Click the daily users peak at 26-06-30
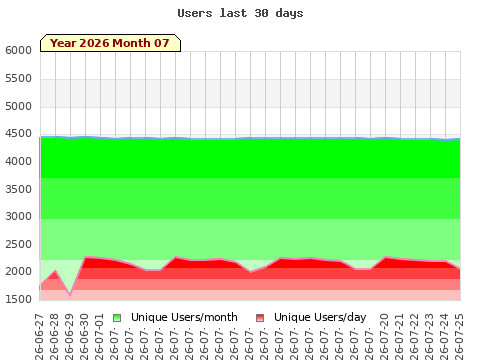 [x=86, y=257]
